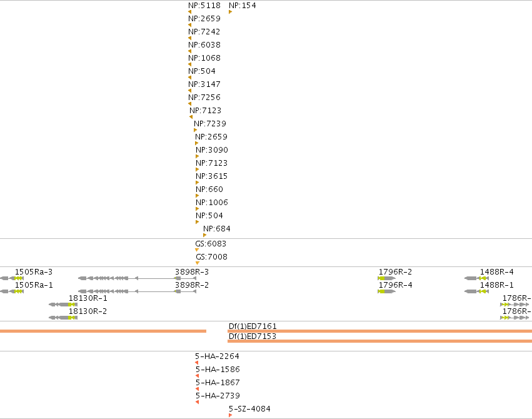Open the 5-HA-1867 red arrow marker

pos(197,389)
